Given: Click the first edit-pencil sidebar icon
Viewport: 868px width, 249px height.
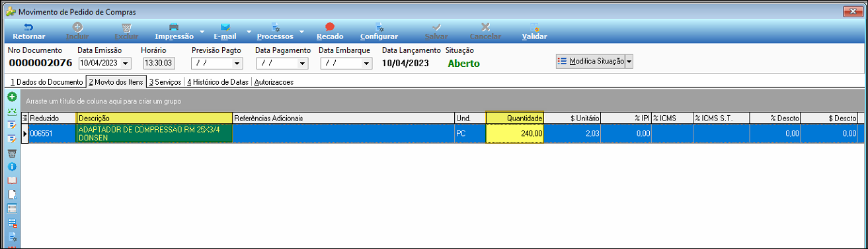Looking at the screenshot, I should pos(12,124).
